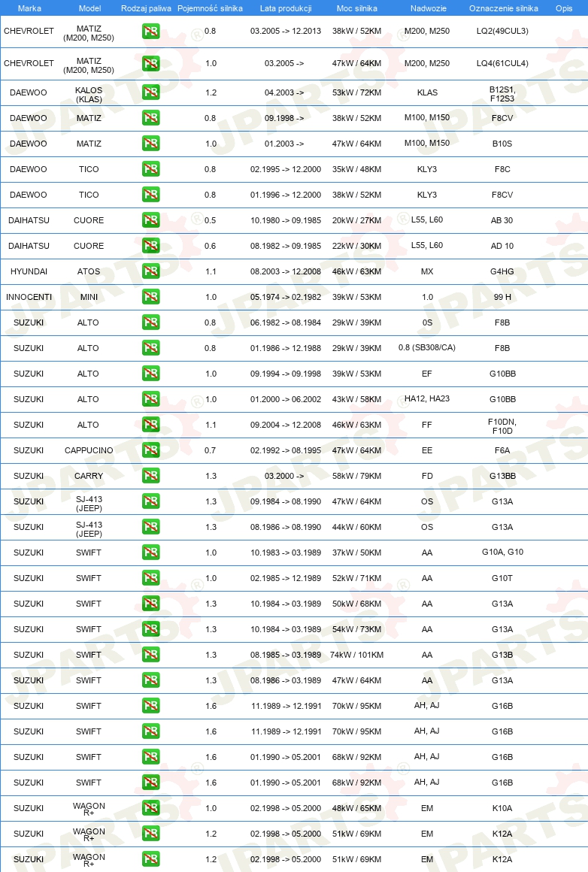This screenshot has width=588, height=872.
Task: Click the Lata produkcji column header
Action: (286, 8)
